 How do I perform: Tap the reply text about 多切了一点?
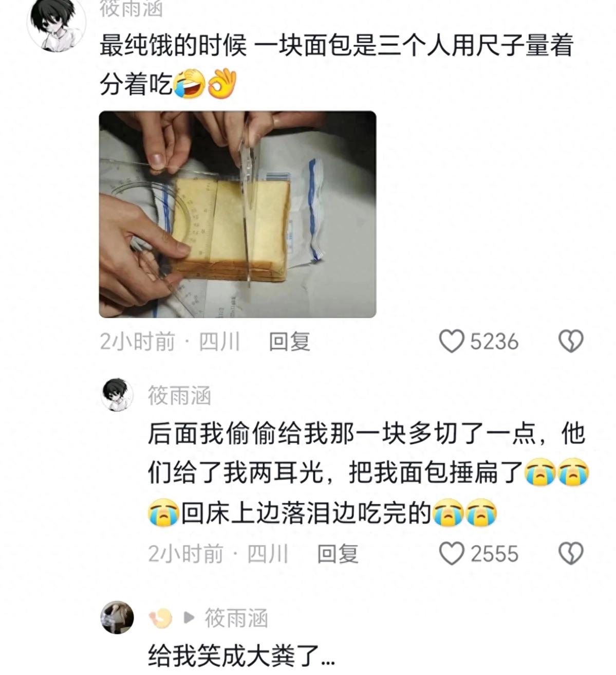[x=368, y=473]
